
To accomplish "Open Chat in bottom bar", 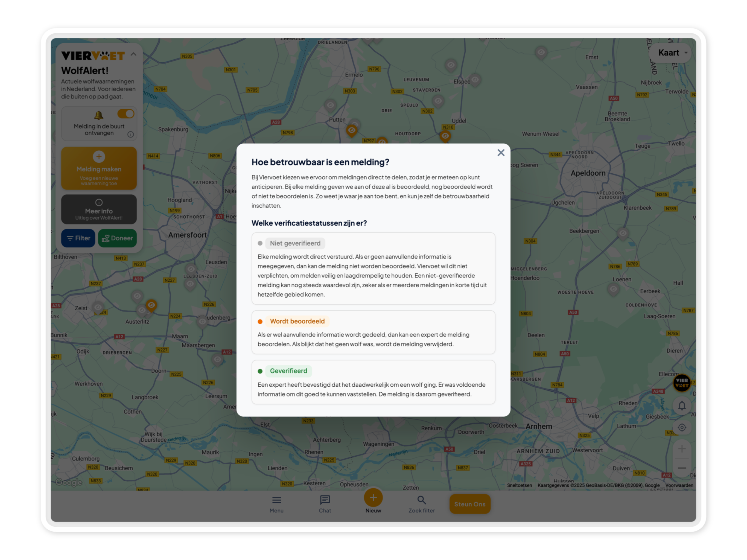I will click(x=325, y=504).
